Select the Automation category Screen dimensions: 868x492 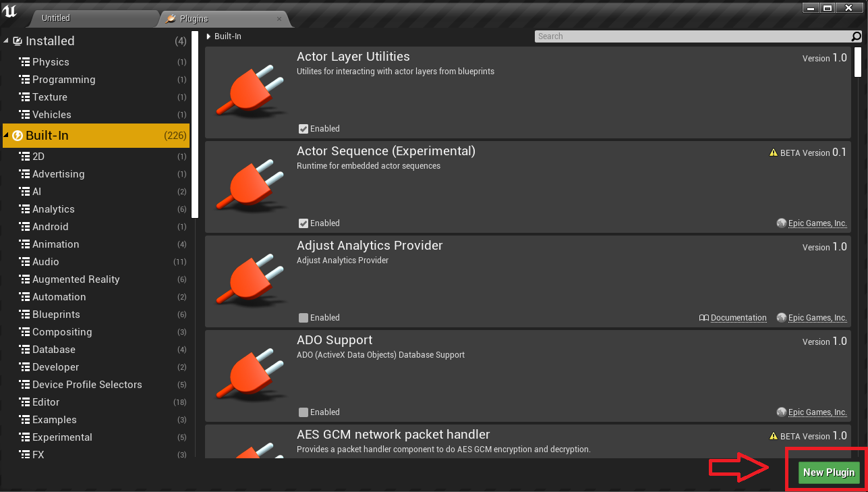[96, 297]
